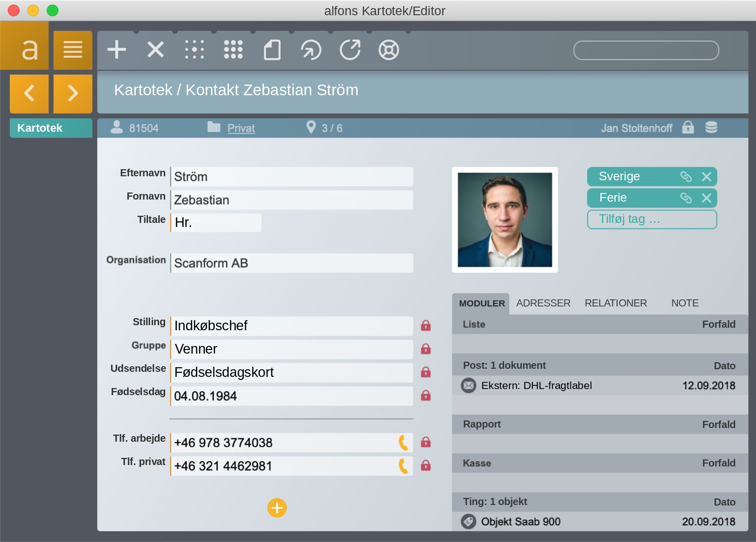The image size is (756, 542).
Task: Toggle the lock on the Stilling field
Action: pyautogui.click(x=426, y=326)
